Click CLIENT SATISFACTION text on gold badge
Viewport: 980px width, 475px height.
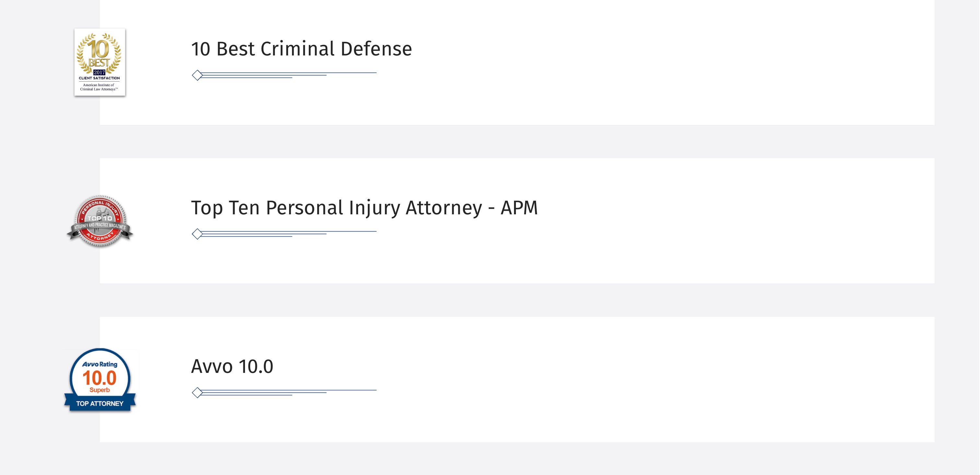tap(99, 78)
